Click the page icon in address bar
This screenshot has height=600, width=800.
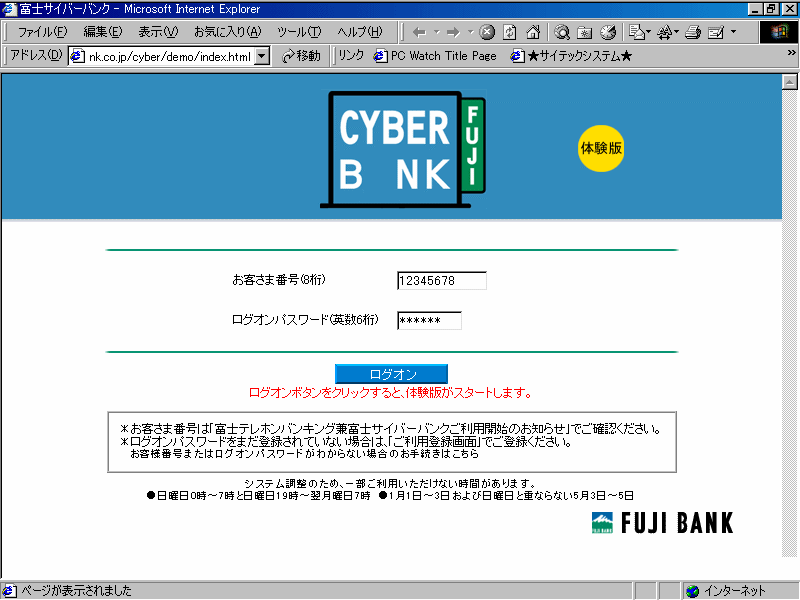click(x=77, y=56)
